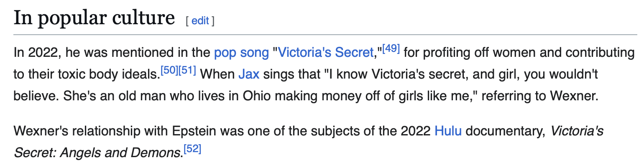Jump to citation reference 50
This screenshot has width=644, height=168.
[169, 71]
